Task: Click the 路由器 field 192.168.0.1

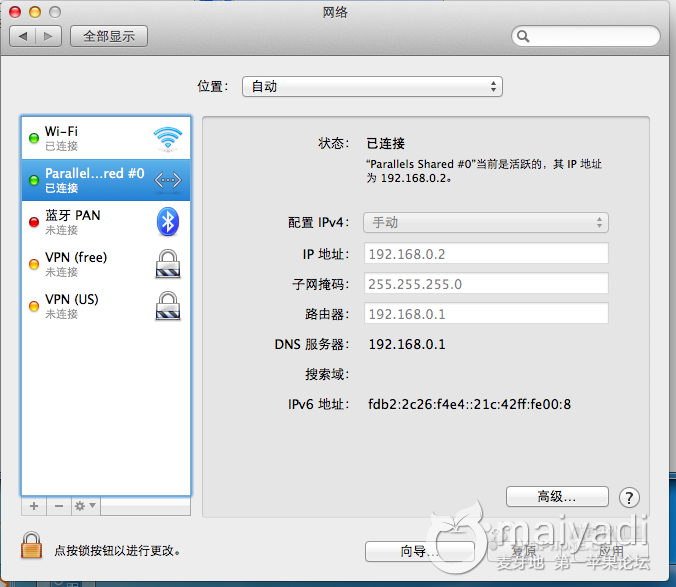Action: [x=486, y=314]
